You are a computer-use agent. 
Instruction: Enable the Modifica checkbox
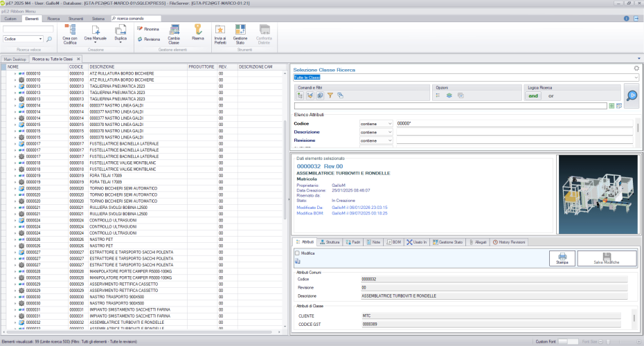[297, 254]
